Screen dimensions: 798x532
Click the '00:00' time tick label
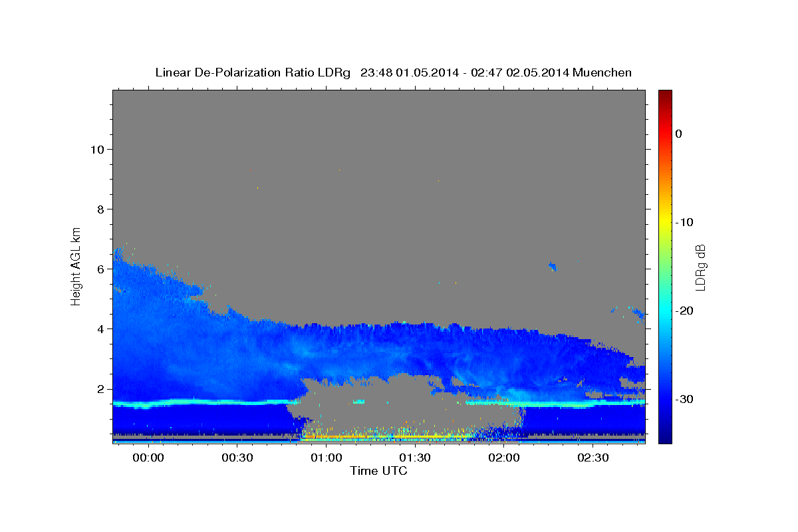point(148,458)
